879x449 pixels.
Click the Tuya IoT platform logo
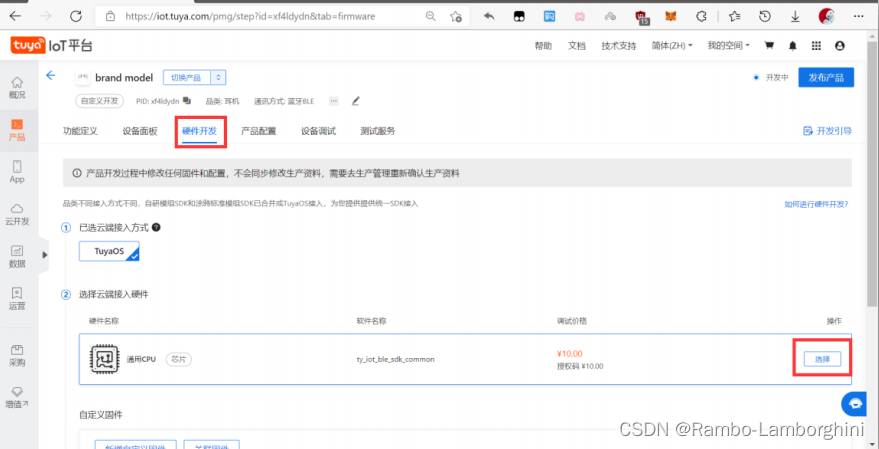51,46
